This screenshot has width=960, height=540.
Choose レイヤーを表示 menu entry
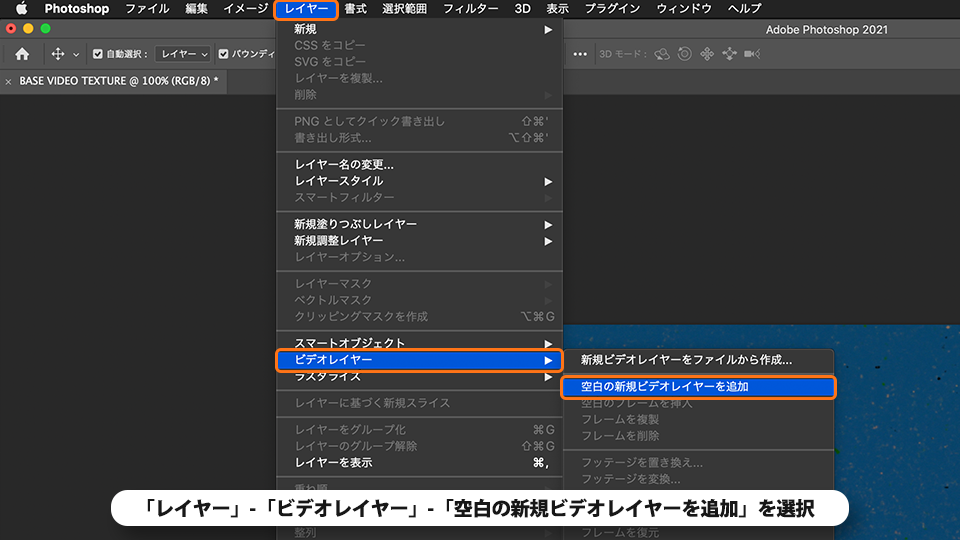coord(419,462)
